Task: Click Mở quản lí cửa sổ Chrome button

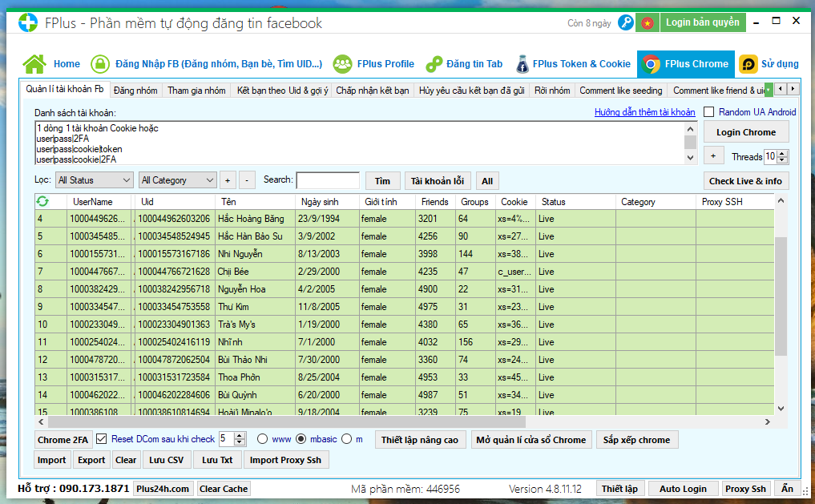Action: click(x=531, y=440)
